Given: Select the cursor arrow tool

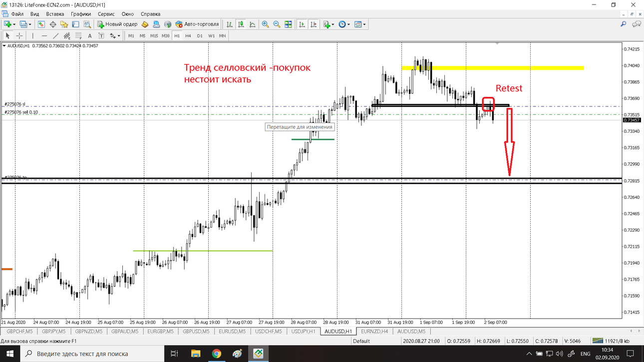Looking at the screenshot, I should point(7,35).
